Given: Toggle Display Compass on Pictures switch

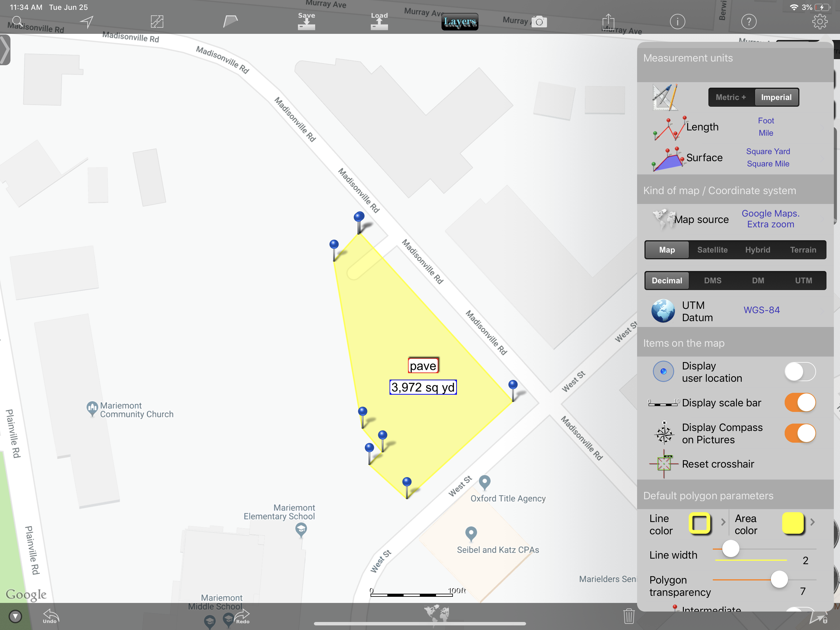Looking at the screenshot, I should click(800, 433).
